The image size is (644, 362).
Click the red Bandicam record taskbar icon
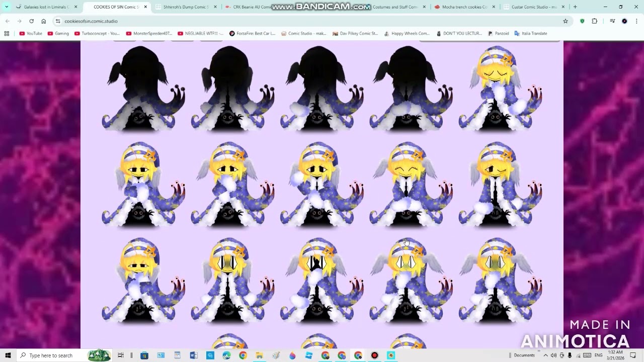coord(374,355)
